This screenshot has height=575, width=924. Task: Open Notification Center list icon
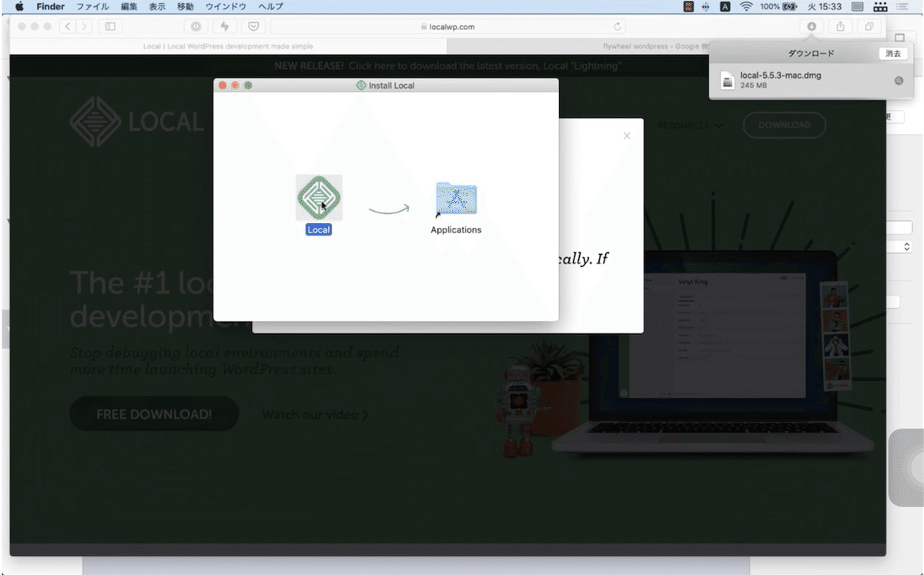click(903, 6)
